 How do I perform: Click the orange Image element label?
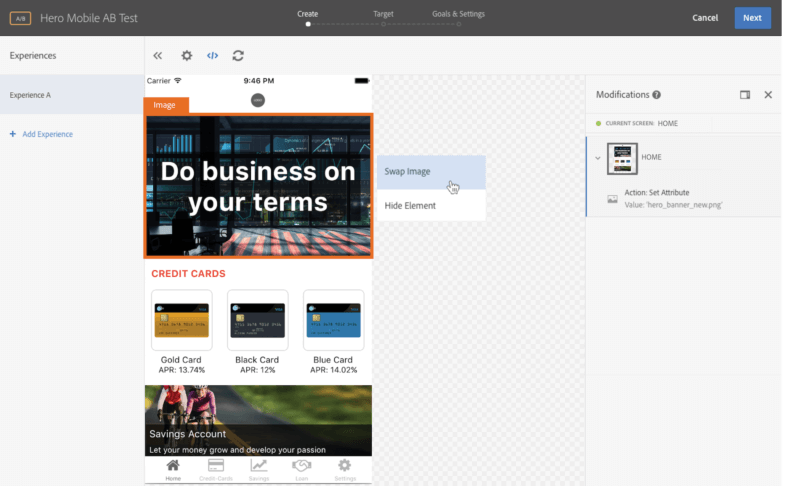166,105
